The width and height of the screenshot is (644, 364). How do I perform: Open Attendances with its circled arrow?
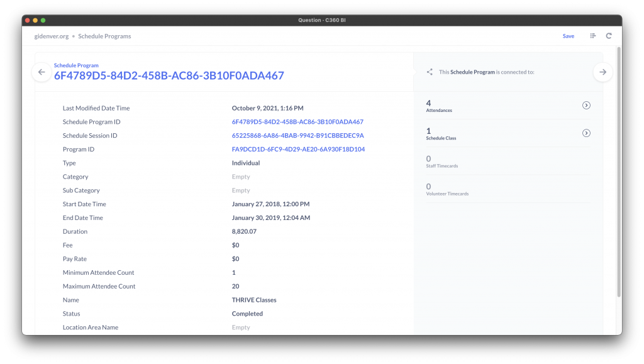coord(586,106)
